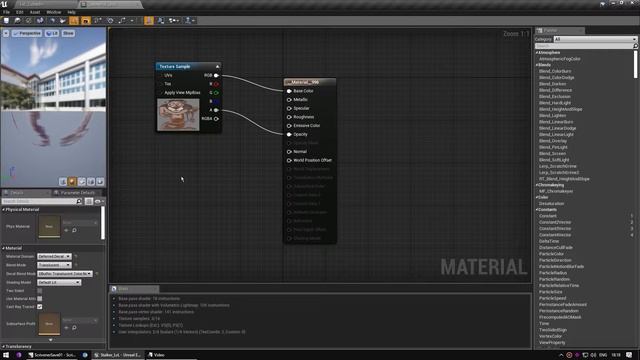Click the Details panel scrollbar
640x360 pixels.
[103, 223]
